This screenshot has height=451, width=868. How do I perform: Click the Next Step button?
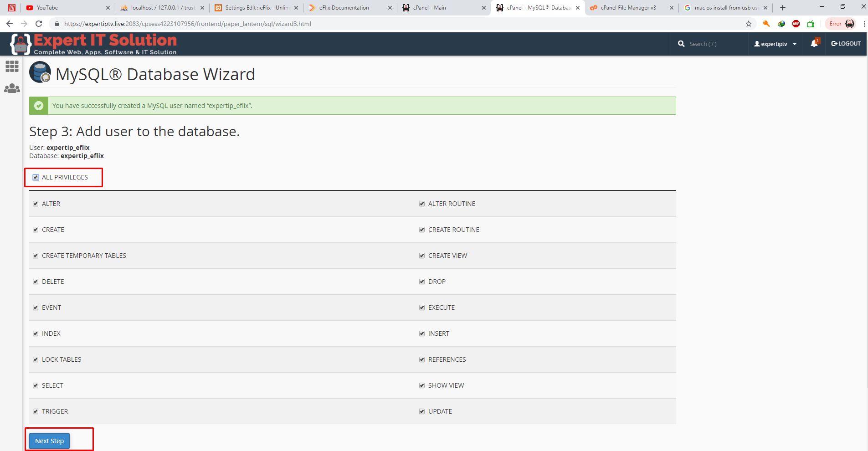click(49, 441)
